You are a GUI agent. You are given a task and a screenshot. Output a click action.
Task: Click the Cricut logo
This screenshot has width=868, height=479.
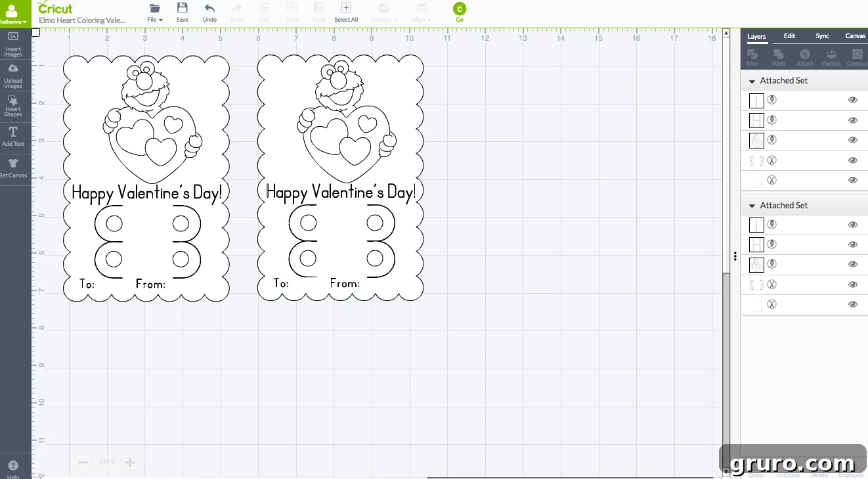point(55,8)
